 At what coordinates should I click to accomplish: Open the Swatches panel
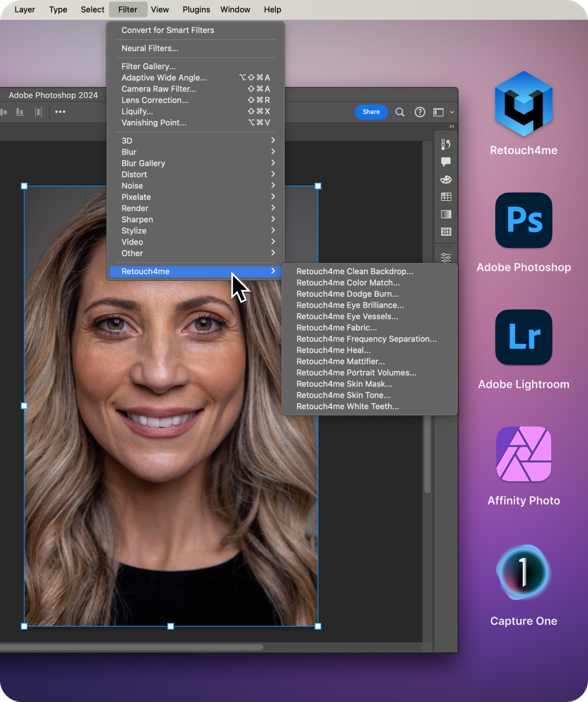[445, 196]
